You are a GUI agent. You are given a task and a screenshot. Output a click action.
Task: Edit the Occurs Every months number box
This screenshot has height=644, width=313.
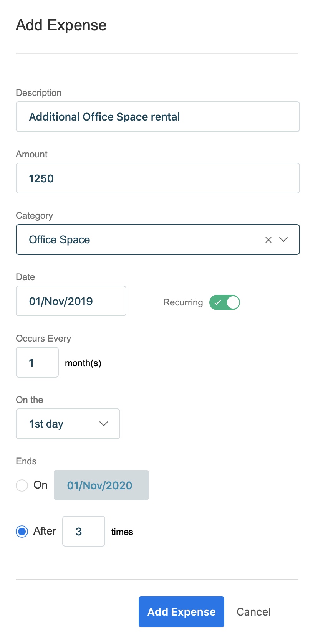(x=37, y=362)
